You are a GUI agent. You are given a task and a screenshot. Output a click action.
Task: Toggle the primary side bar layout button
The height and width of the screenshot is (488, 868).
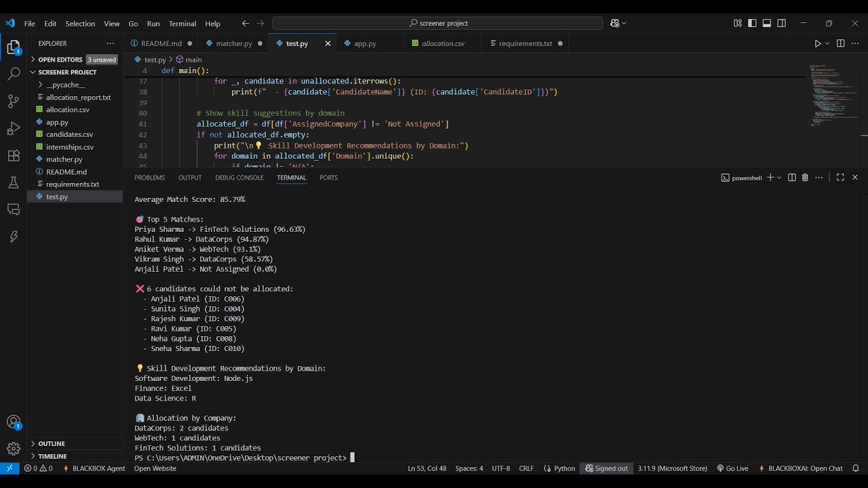pyautogui.click(x=752, y=23)
